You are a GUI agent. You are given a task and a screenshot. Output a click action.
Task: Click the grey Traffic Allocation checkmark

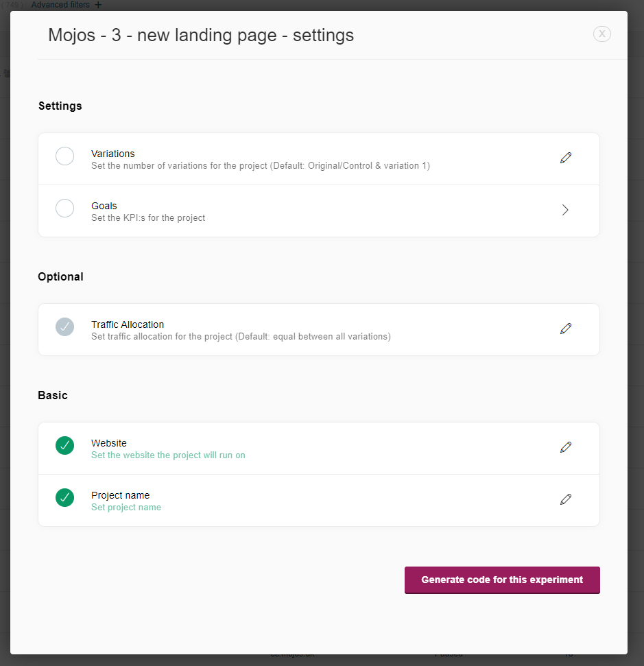coord(65,326)
